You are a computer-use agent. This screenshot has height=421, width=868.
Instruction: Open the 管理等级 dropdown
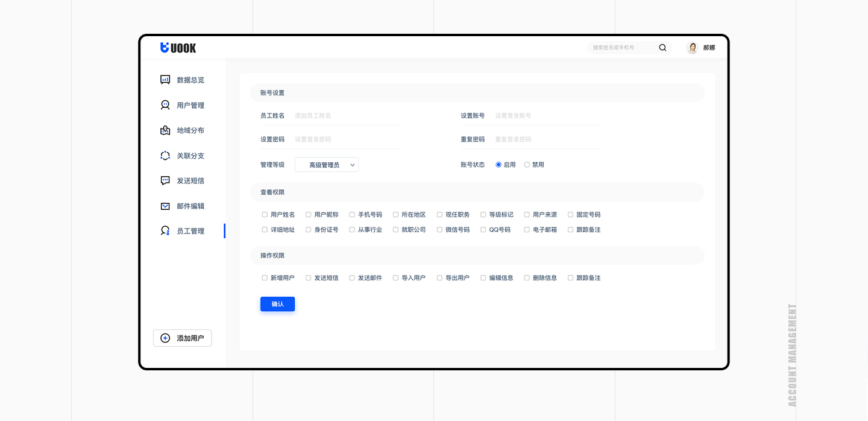[326, 164]
